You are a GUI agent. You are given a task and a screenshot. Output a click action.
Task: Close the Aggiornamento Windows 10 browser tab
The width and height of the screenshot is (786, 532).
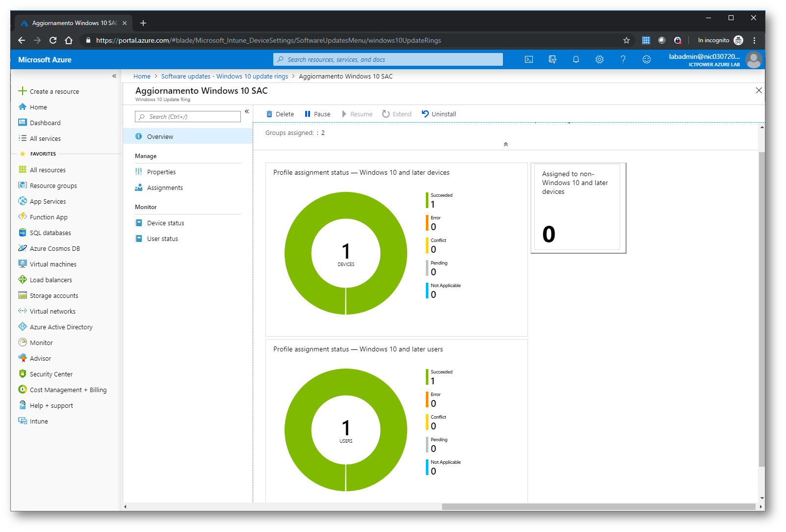[x=125, y=23]
